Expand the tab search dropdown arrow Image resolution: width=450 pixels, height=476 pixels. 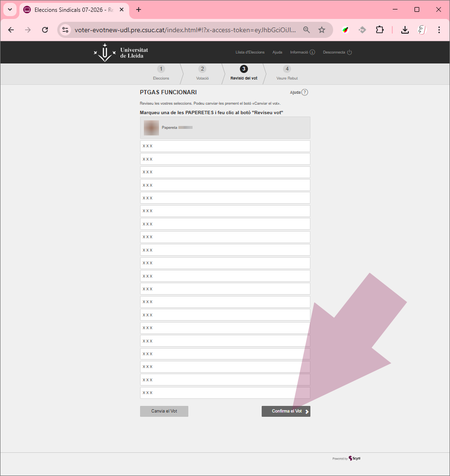[10, 9]
